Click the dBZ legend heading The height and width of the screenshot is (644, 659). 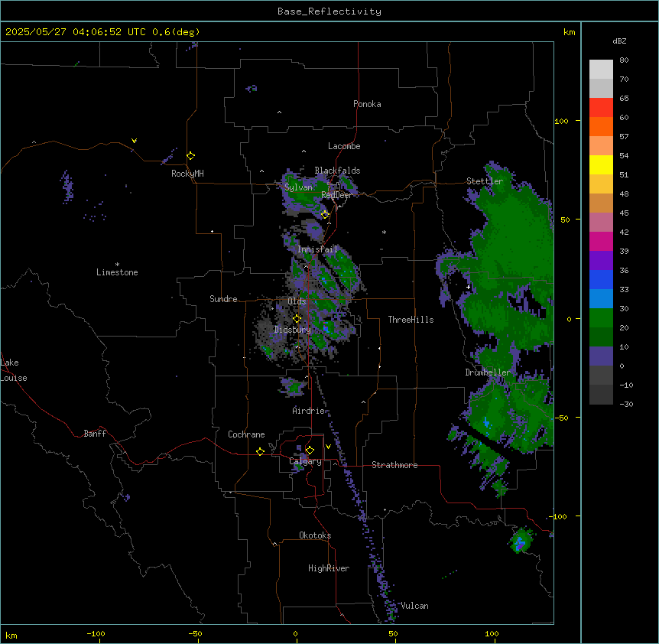619,41
